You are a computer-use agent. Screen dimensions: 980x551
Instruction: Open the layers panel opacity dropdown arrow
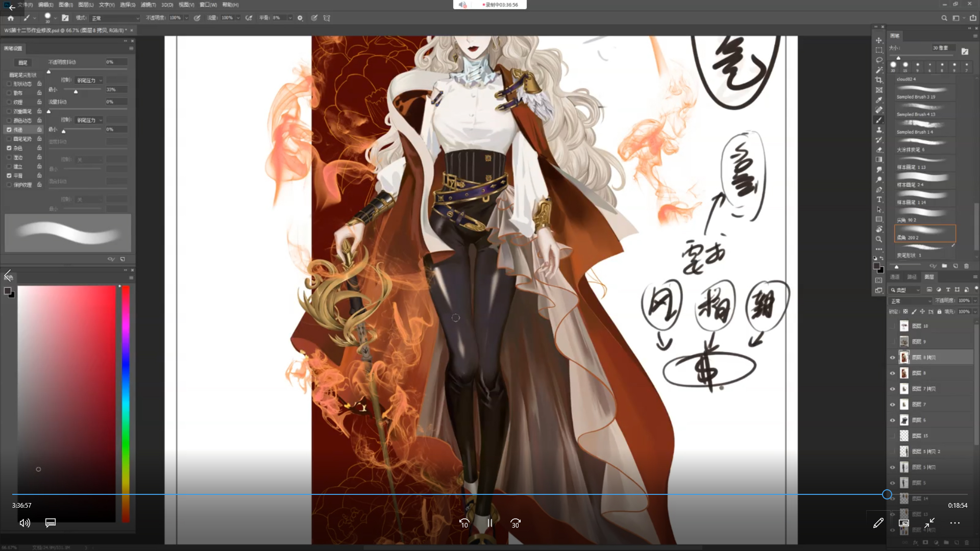(x=974, y=301)
